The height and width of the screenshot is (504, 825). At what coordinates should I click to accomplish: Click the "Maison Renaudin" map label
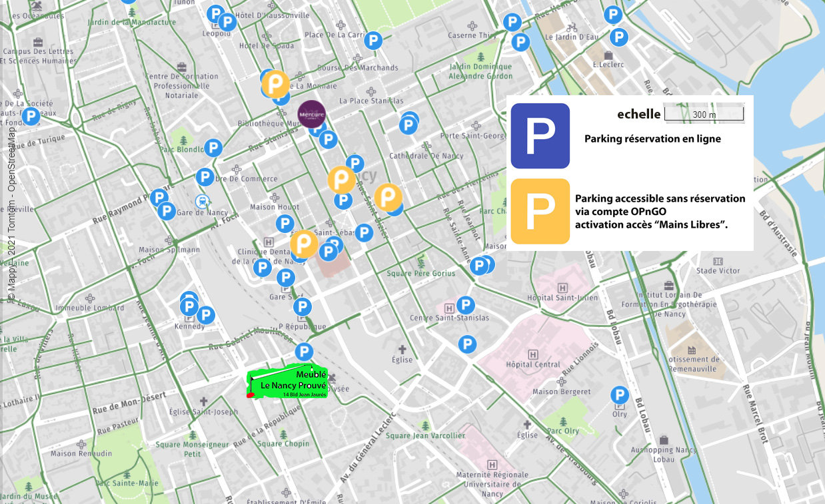81,454
